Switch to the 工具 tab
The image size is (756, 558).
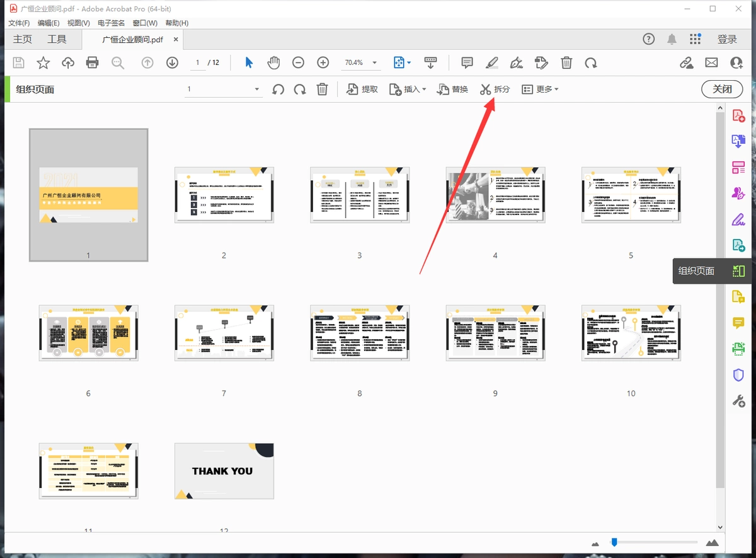point(57,39)
